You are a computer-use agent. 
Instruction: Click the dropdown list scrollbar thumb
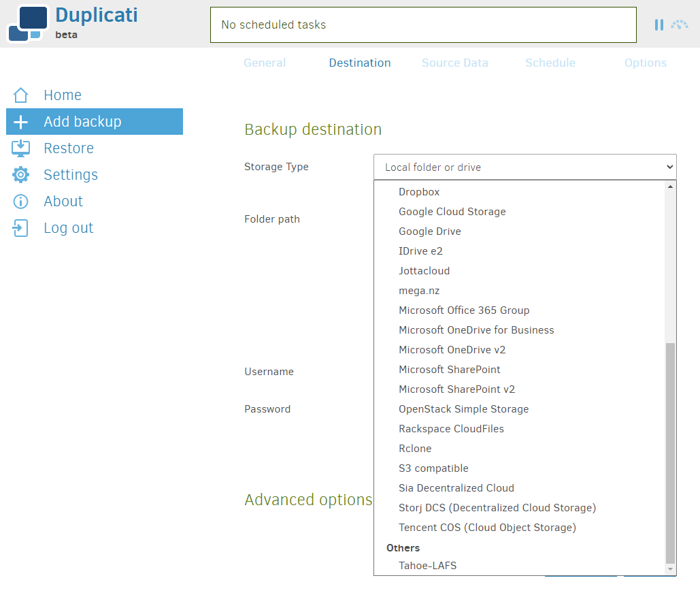point(670,453)
